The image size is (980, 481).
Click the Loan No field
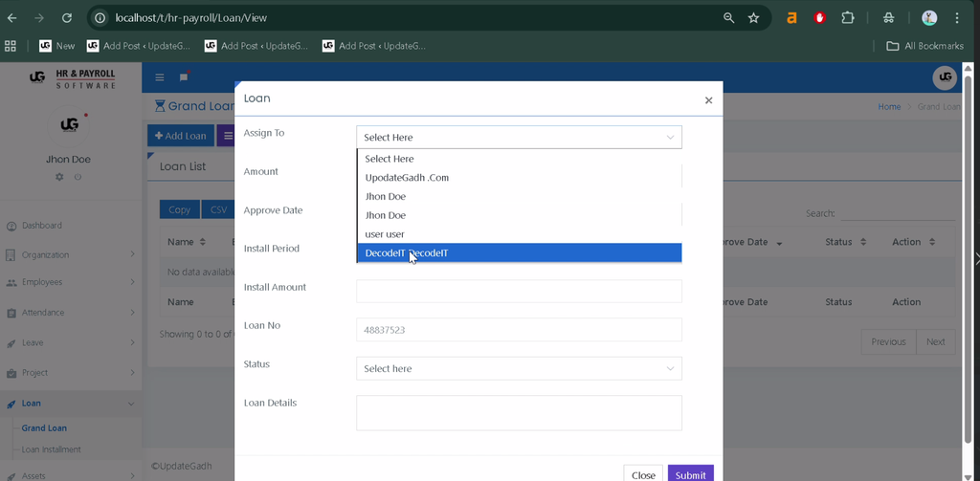(x=519, y=330)
